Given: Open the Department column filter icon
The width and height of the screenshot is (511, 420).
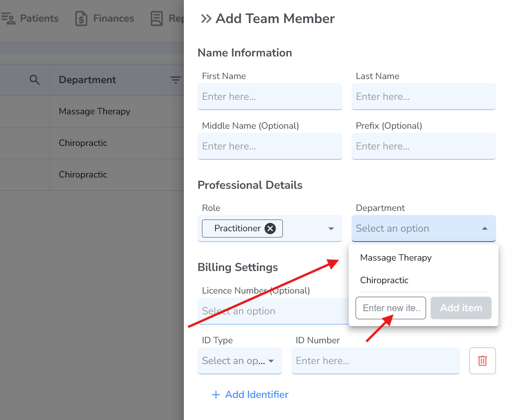Looking at the screenshot, I should coord(176,79).
